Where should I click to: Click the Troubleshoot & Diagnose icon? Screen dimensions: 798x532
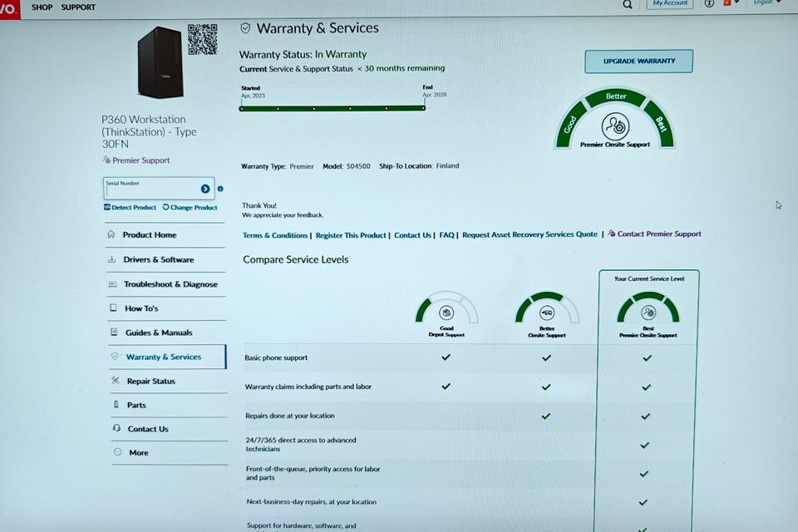click(x=112, y=283)
